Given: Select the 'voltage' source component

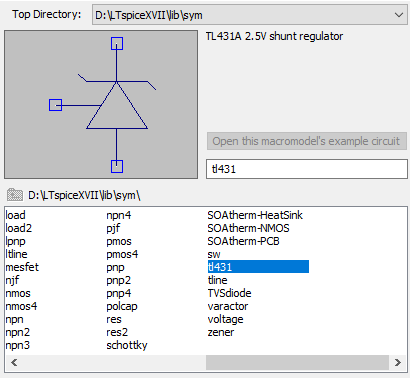Looking at the screenshot, I should 225,319.
